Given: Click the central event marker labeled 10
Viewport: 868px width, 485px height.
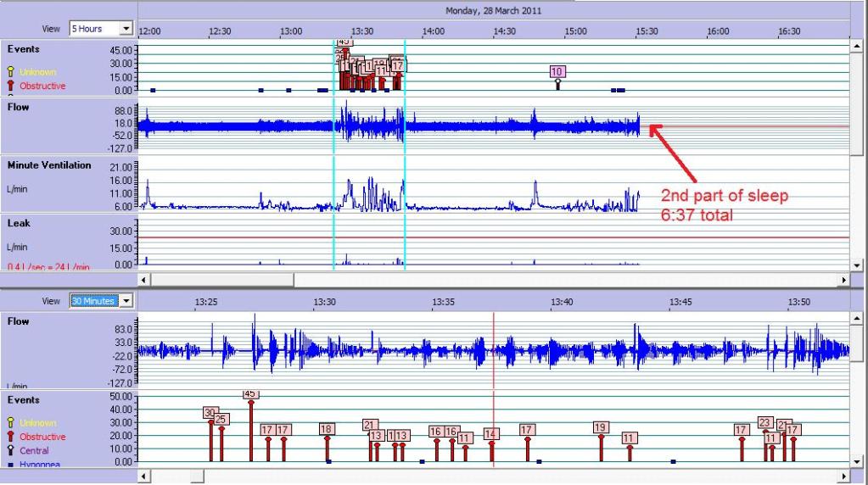Looking at the screenshot, I should (557, 72).
